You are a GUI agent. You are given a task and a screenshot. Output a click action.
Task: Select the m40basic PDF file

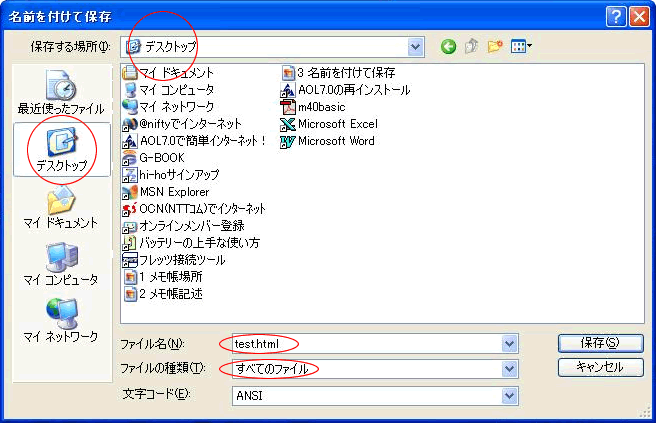click(313, 107)
